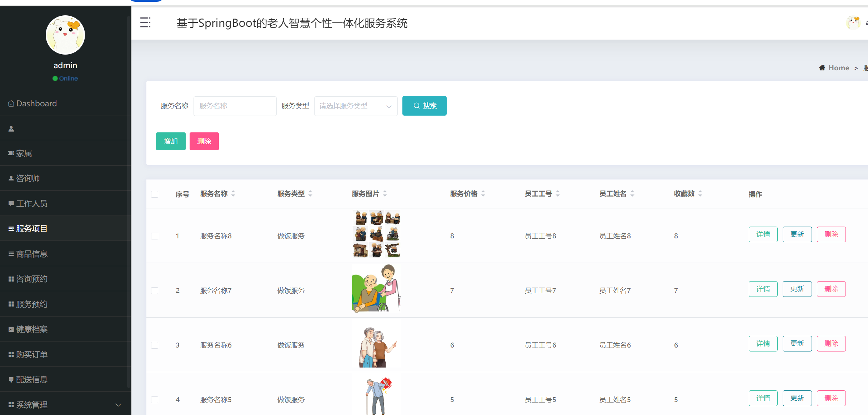Click the 商品信息 sidebar entry
Image resolution: width=868 pixels, height=415 pixels.
[31, 253]
